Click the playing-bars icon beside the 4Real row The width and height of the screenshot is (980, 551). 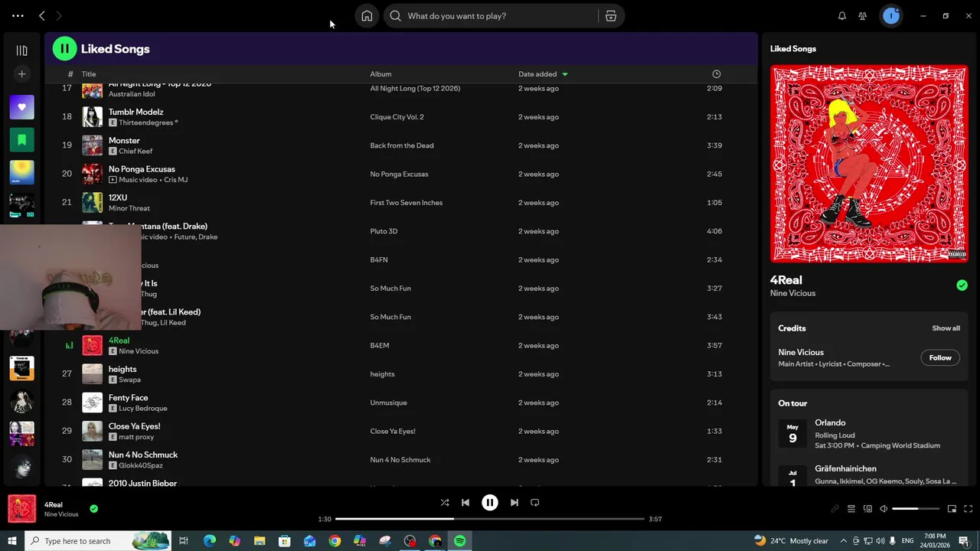[70, 346]
